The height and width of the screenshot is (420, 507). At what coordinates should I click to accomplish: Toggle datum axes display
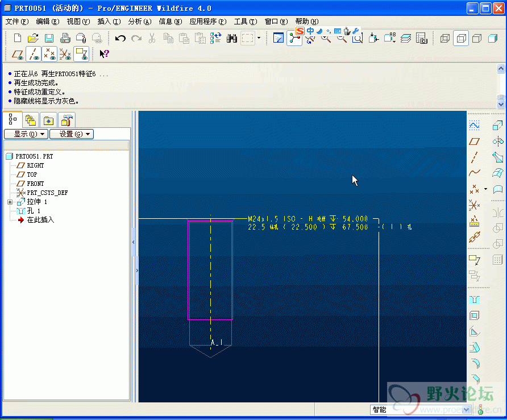[34, 55]
